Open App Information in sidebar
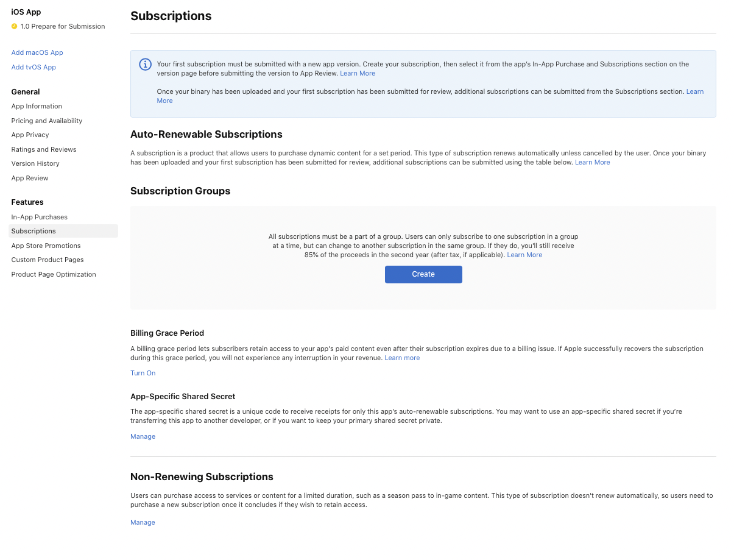734x560 pixels. 37,106
